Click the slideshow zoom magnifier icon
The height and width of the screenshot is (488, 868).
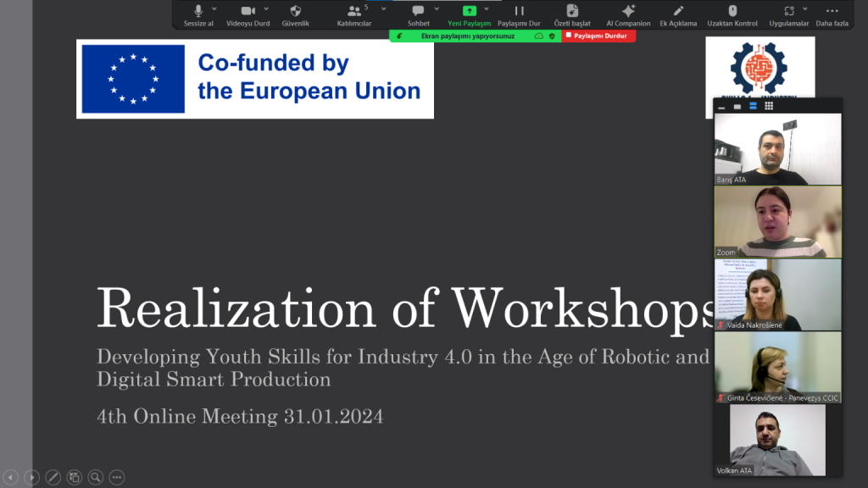coord(95,477)
